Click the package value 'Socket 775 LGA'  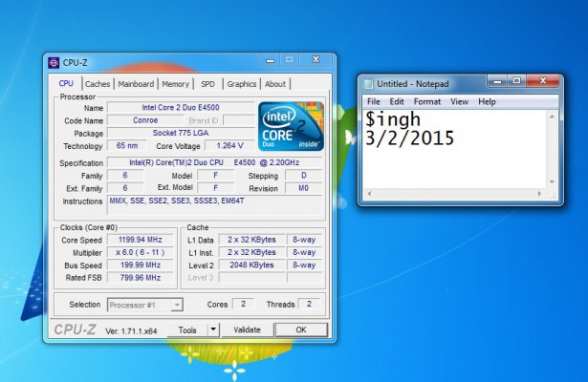tap(181, 133)
